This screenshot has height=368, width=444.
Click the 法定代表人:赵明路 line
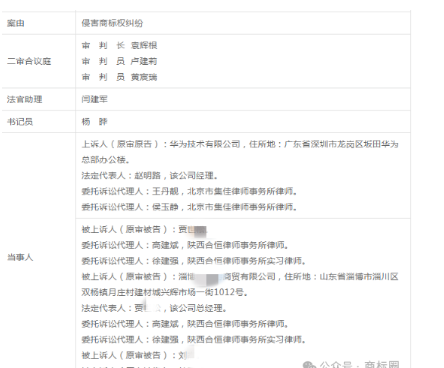point(150,176)
